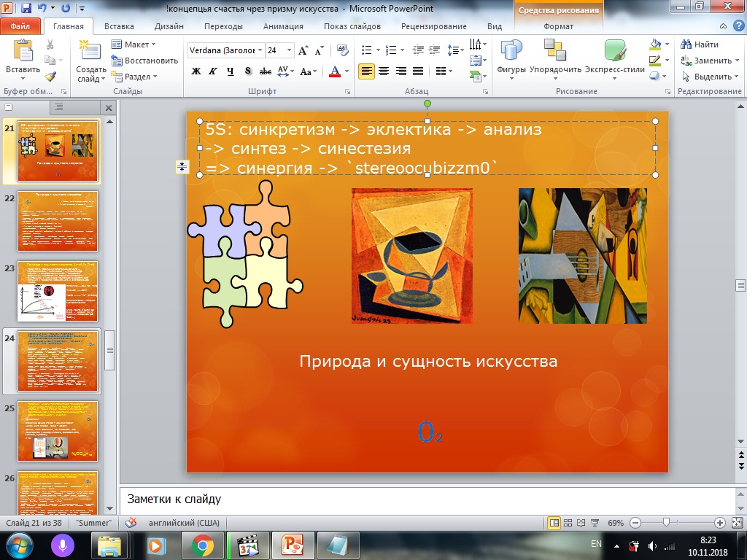
Task: Click the Заменить replace button
Action: click(710, 61)
